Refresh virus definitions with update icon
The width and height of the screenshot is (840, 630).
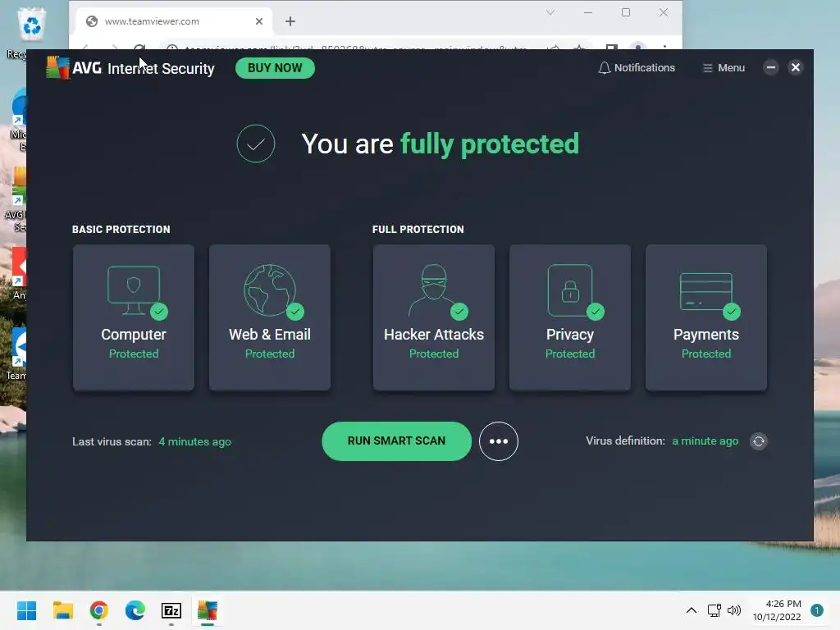[759, 441]
